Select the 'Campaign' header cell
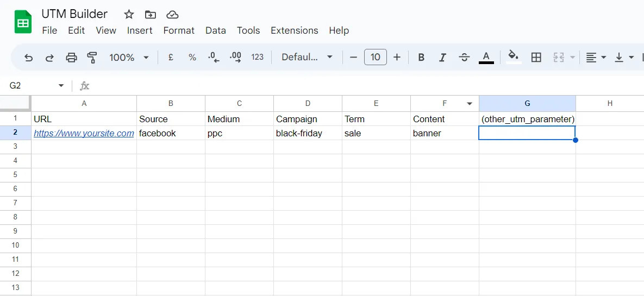Viewport: 644px width, 296px height. point(308,119)
